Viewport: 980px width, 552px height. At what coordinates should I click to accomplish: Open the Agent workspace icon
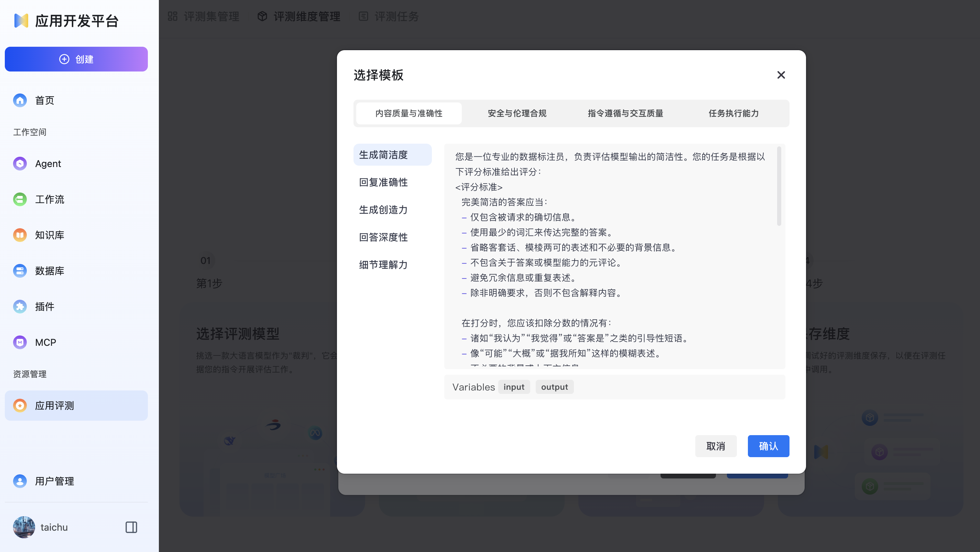(x=19, y=164)
